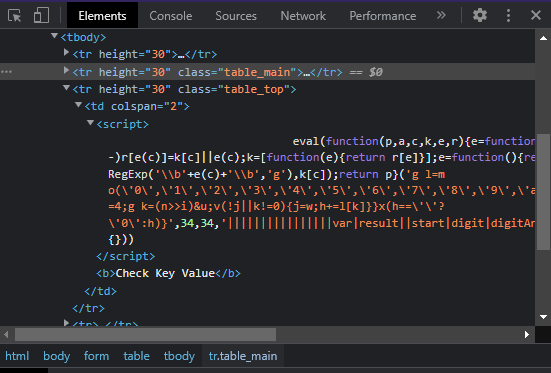
Task: Open the Performance tab
Action: pos(383,16)
